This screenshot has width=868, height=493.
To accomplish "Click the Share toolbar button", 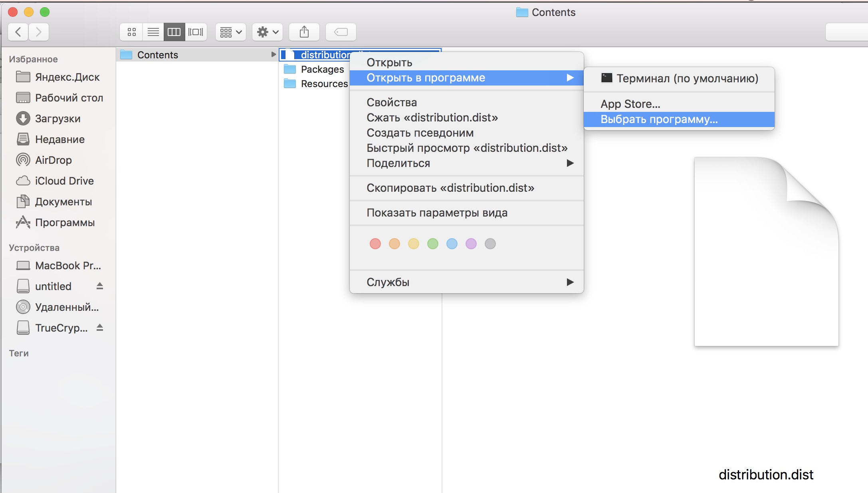I will (304, 32).
